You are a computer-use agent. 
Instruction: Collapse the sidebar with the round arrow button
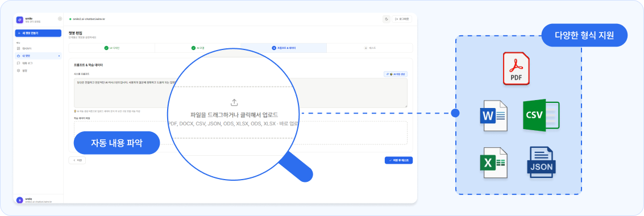(60, 19)
